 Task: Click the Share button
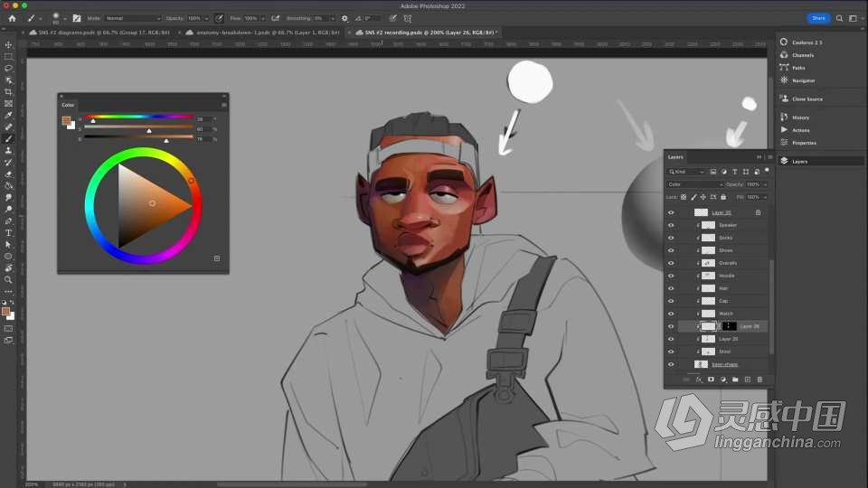818,18
